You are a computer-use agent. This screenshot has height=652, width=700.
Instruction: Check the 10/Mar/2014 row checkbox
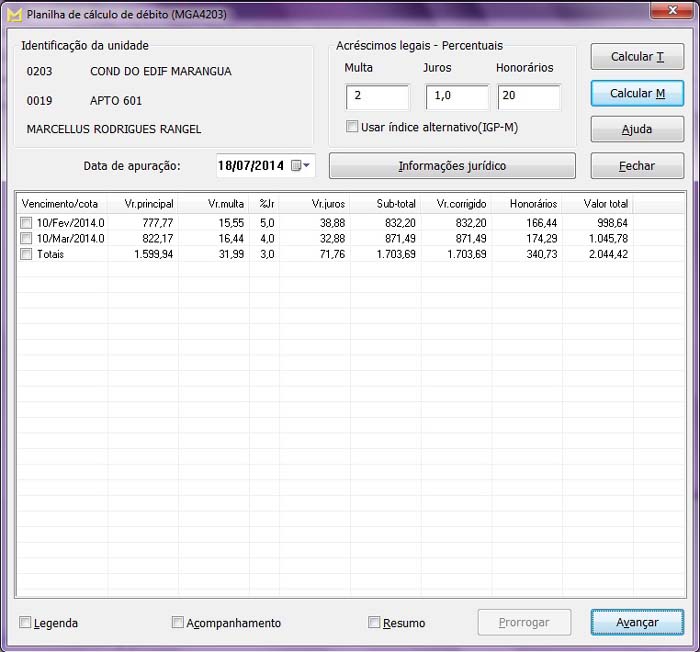tap(26, 239)
